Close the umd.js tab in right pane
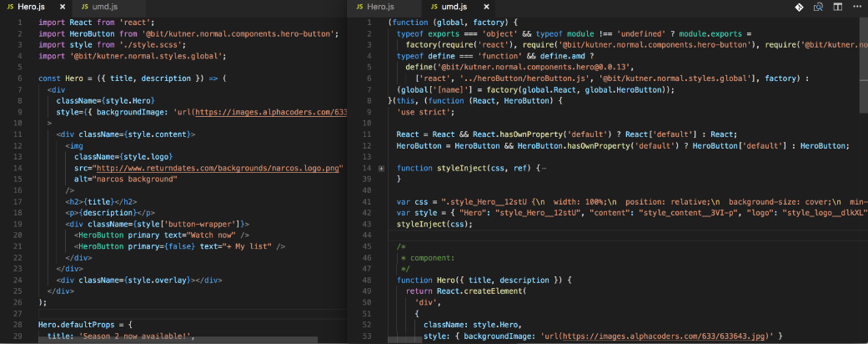868x344 pixels. [x=484, y=7]
